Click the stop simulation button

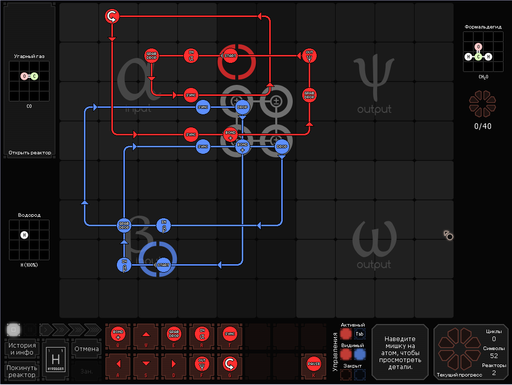(x=13, y=330)
